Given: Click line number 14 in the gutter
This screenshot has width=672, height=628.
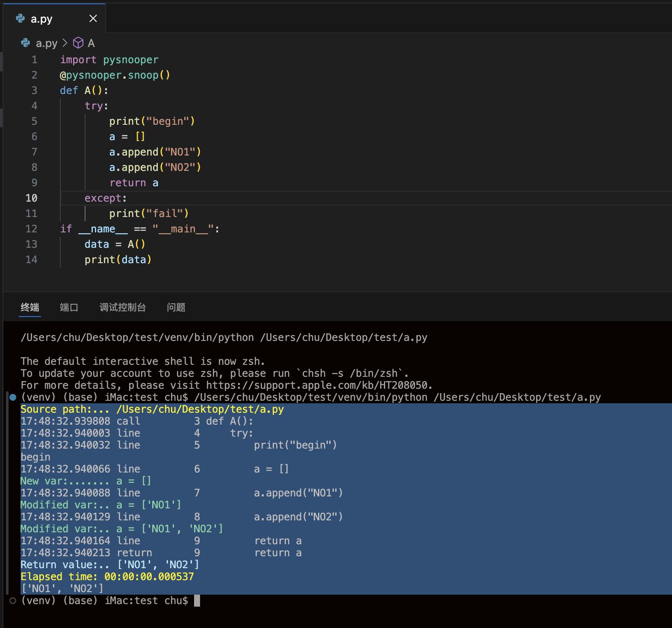Looking at the screenshot, I should pos(31,260).
